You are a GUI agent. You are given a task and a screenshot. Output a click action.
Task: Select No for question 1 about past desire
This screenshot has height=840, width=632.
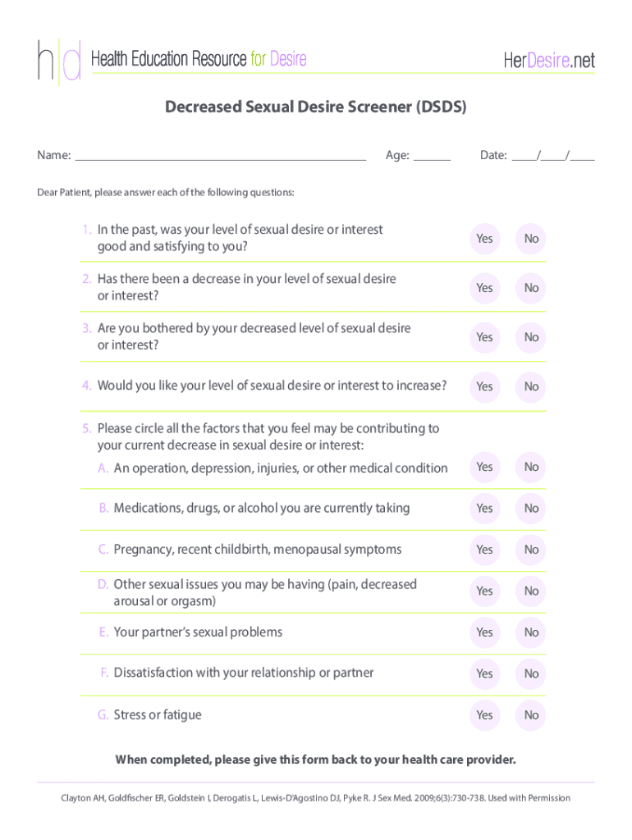[x=531, y=239]
